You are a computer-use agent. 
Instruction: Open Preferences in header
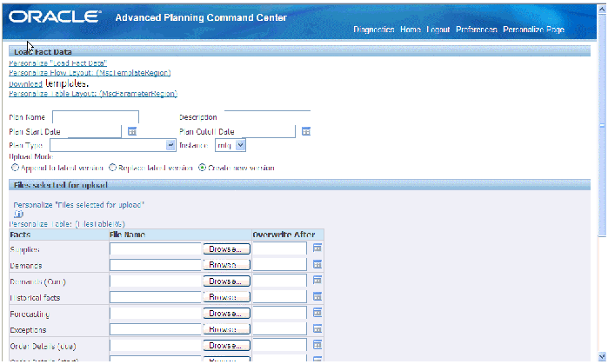coord(476,30)
